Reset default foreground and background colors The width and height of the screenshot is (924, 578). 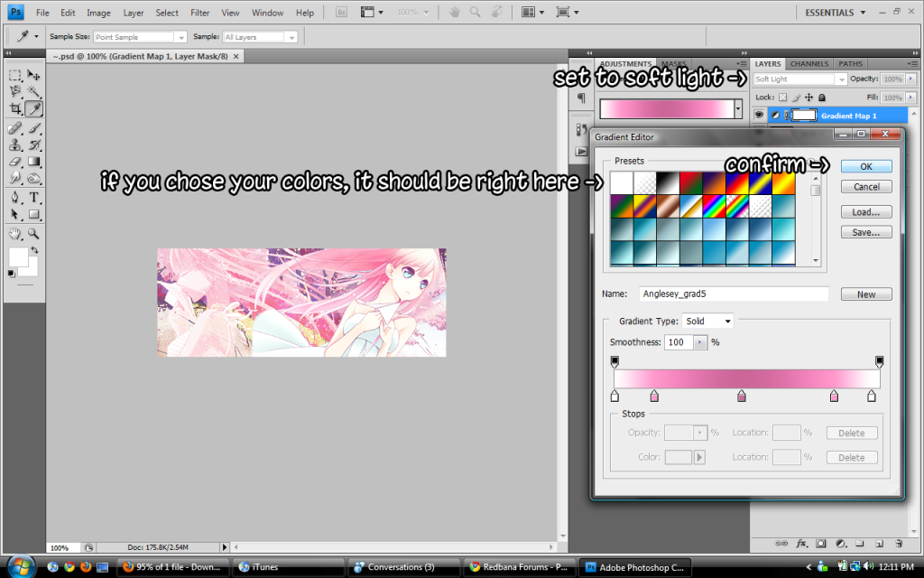pos(11,274)
